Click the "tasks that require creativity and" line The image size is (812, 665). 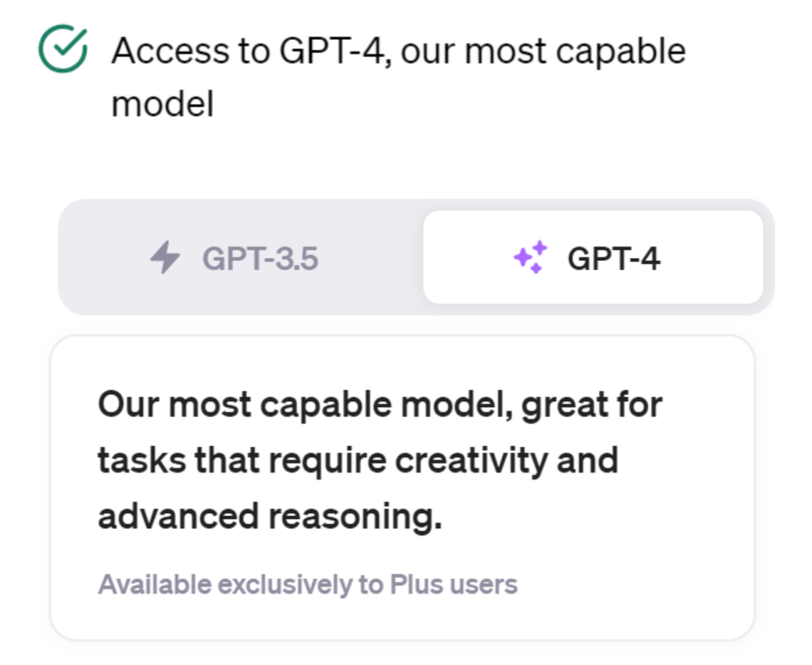tap(358, 460)
